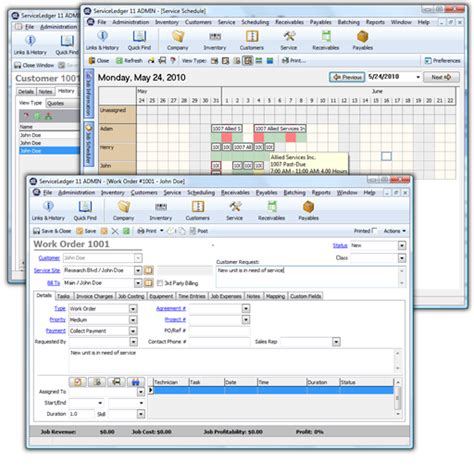Click Print in Service Schedule toolbar
The height and width of the screenshot is (474, 474).
[294, 61]
